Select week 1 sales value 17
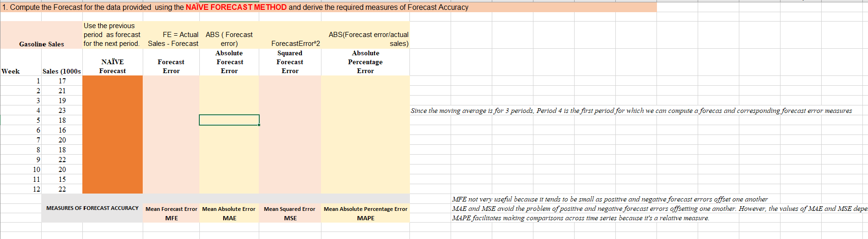Screen dimensions: 868x239 [x=62, y=81]
